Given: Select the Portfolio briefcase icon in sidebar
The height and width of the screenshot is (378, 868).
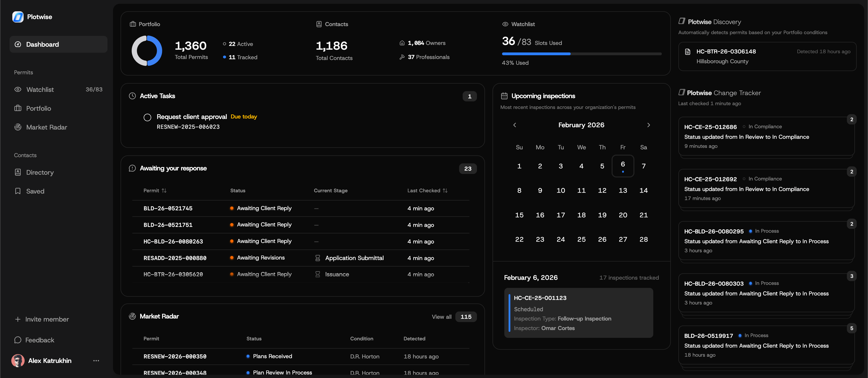Looking at the screenshot, I should click(x=18, y=108).
